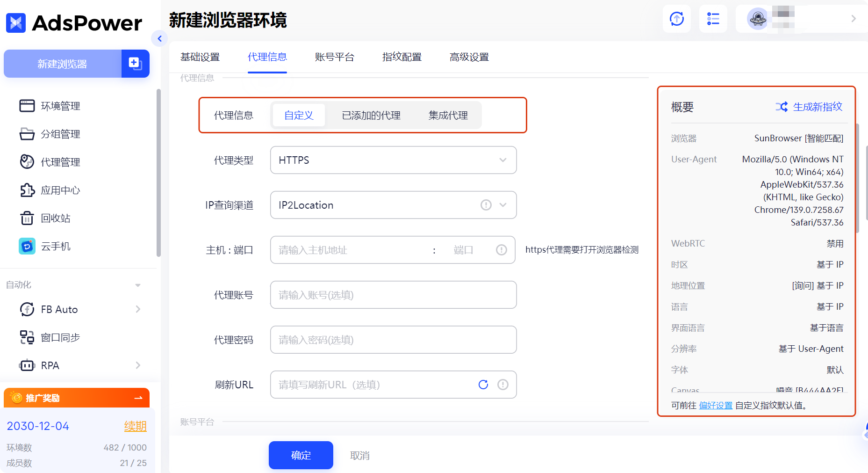Click the 确定 confirm button
Image resolution: width=868 pixels, height=473 pixels.
pos(301,455)
